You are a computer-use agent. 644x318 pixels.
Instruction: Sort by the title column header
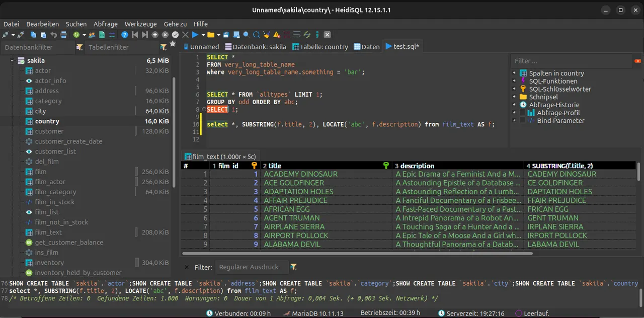(326, 166)
